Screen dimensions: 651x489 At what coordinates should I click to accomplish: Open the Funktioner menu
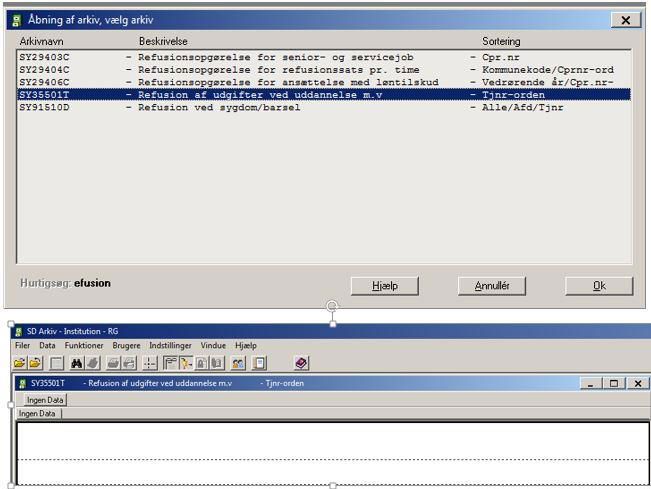pyautogui.click(x=84, y=345)
